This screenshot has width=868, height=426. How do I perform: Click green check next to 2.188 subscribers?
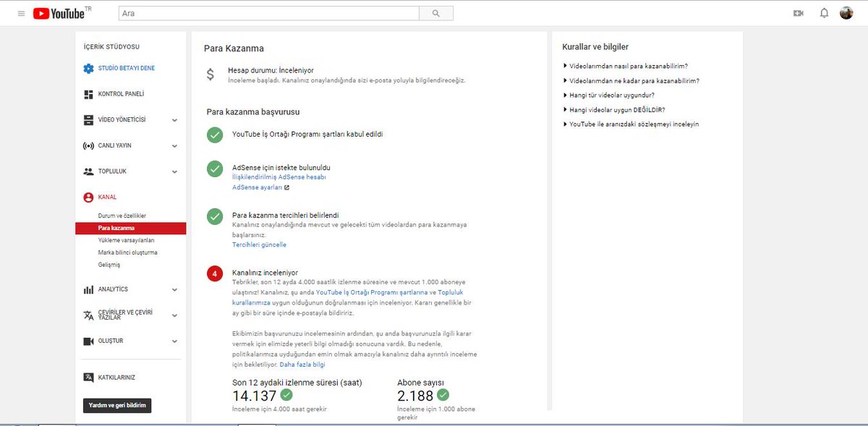pos(443,395)
